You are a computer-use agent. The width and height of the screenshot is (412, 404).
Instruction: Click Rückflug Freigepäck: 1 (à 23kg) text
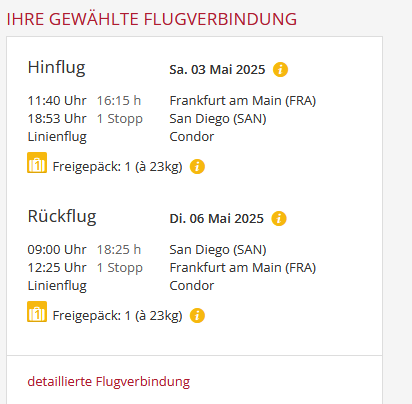[x=118, y=316]
